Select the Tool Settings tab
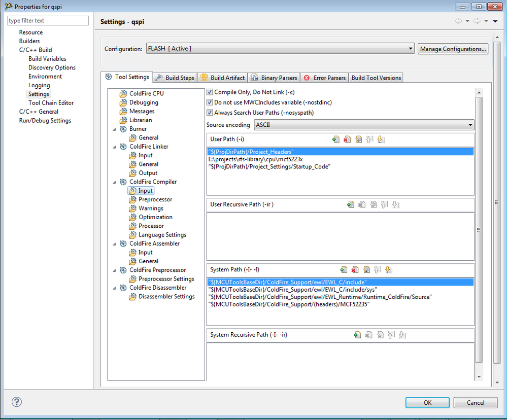507x420 pixels. tap(127, 77)
